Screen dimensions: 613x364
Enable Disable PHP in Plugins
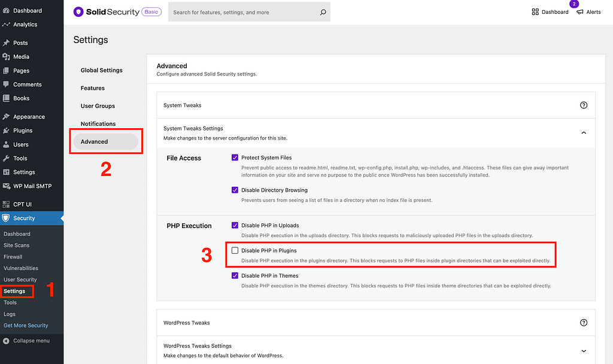tap(234, 250)
